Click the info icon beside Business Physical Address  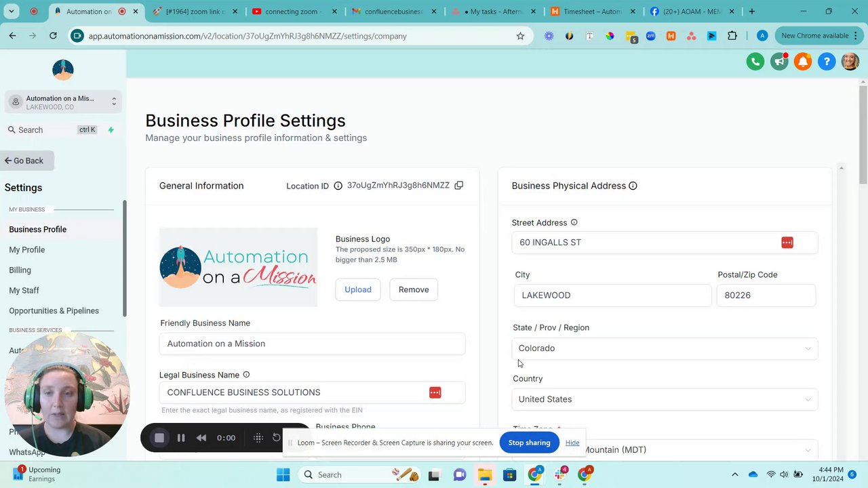click(633, 186)
